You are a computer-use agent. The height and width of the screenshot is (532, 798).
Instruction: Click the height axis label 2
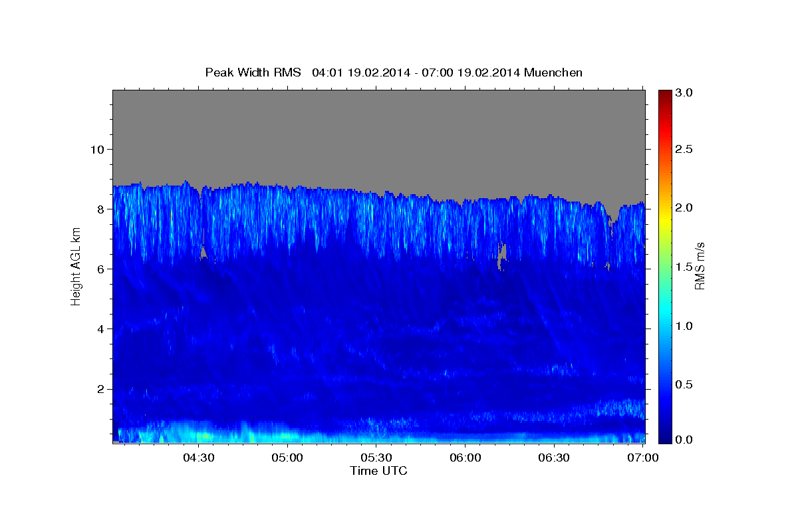(x=102, y=389)
